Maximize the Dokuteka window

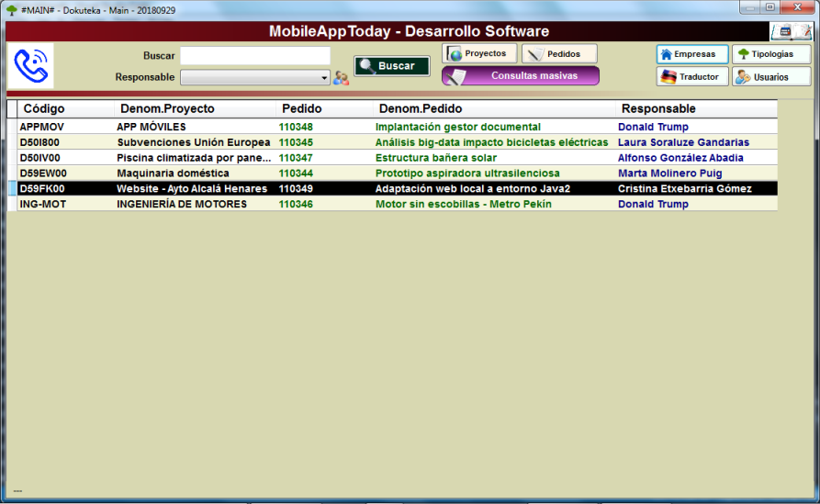point(769,7)
